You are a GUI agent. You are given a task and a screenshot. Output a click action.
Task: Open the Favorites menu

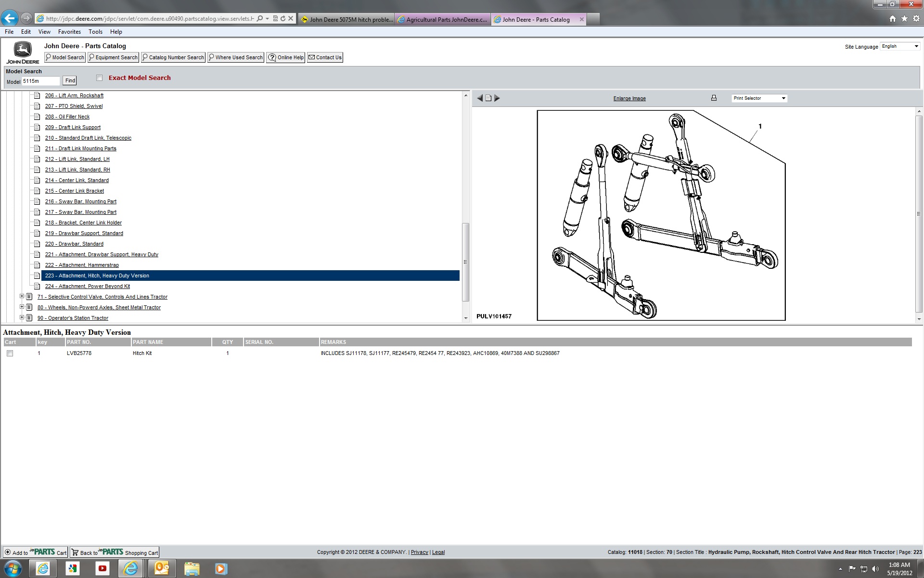click(69, 32)
